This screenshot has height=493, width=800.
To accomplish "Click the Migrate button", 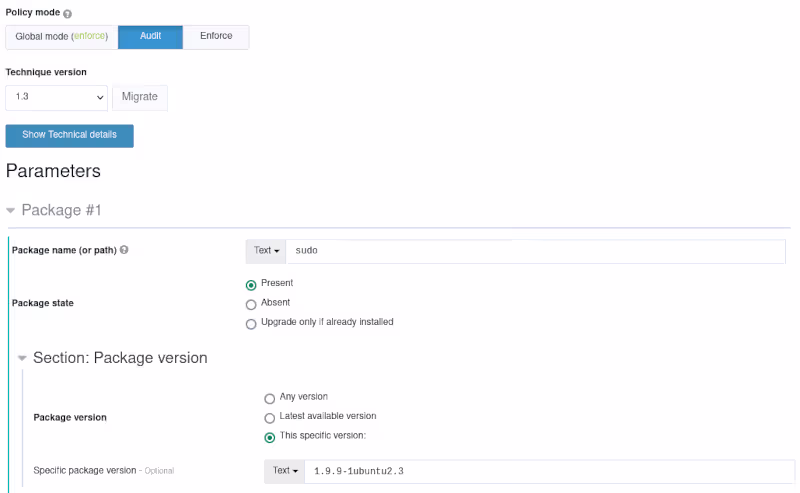I will [x=139, y=97].
